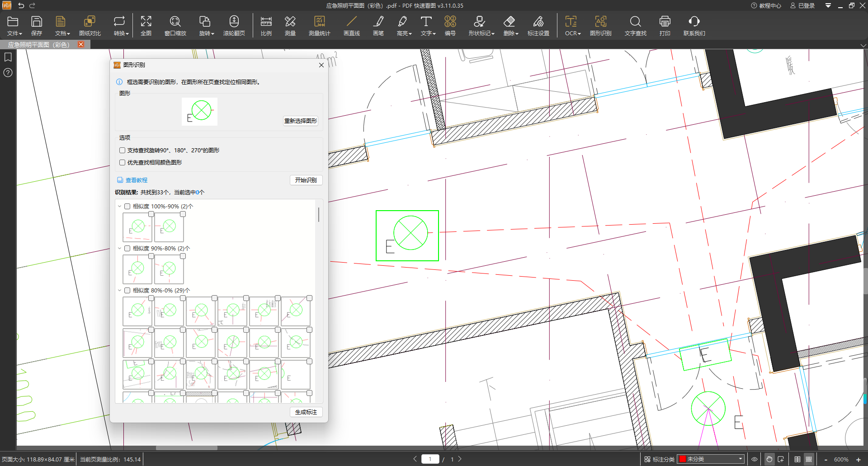Enable 优先查找相同颜色图形 checkbox
Image resolution: width=868 pixels, height=466 pixels.
[x=122, y=162]
